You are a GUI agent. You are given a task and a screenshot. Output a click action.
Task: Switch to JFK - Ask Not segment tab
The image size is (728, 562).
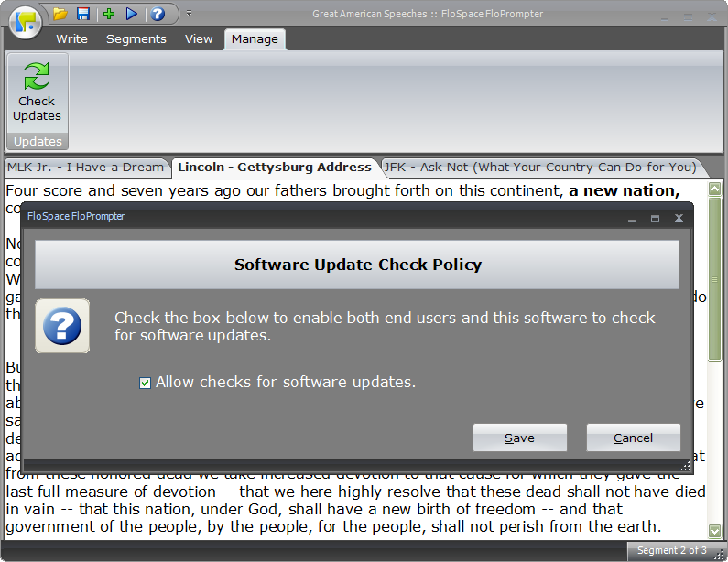(540, 168)
